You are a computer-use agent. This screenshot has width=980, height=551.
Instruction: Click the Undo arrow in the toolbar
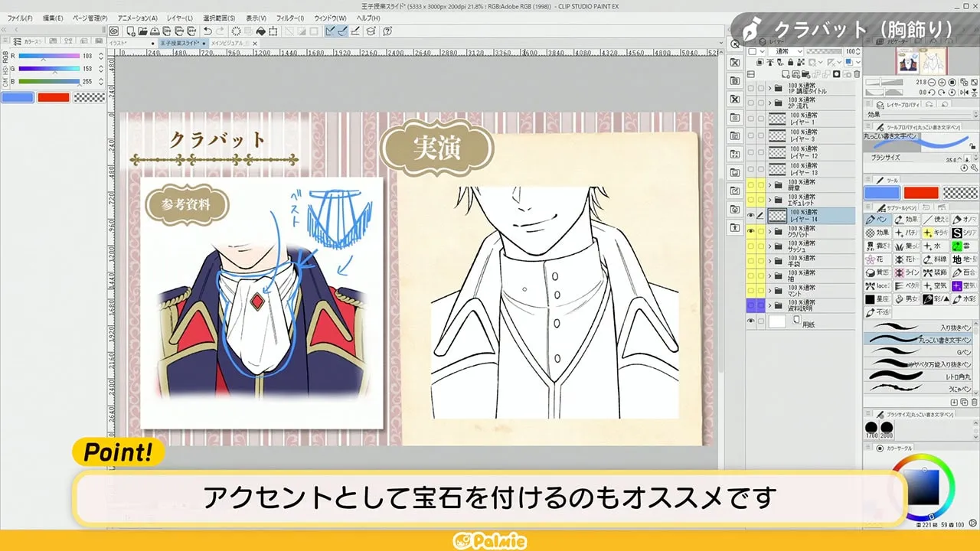(207, 31)
